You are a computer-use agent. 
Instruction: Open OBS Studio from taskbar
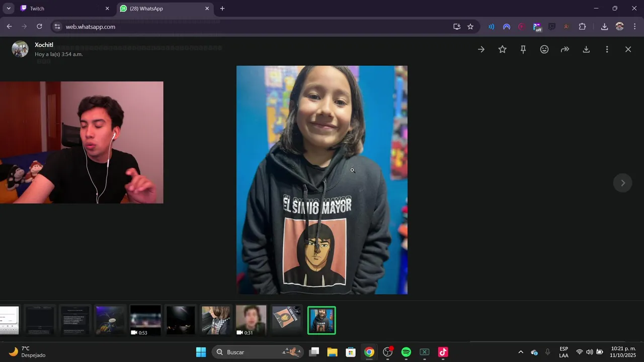(388, 352)
